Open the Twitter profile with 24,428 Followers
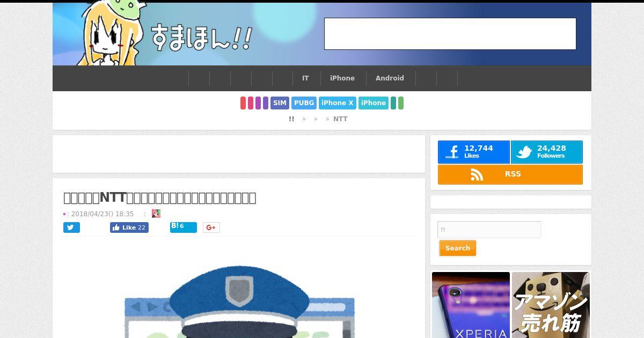The width and height of the screenshot is (644, 338). coord(546,152)
